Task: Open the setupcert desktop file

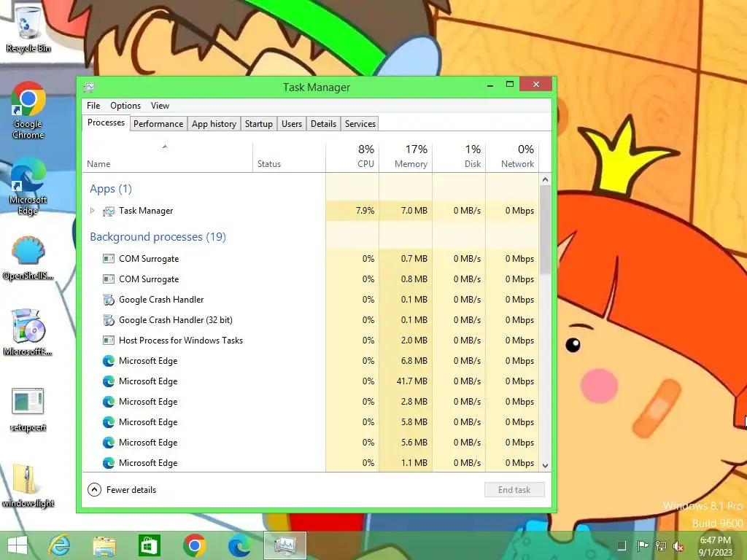Action: coord(28,410)
